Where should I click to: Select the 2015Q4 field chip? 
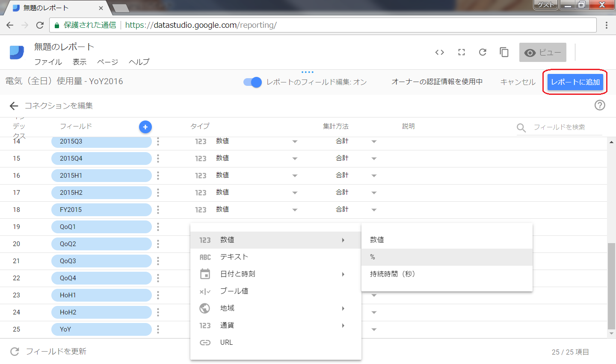pos(101,159)
